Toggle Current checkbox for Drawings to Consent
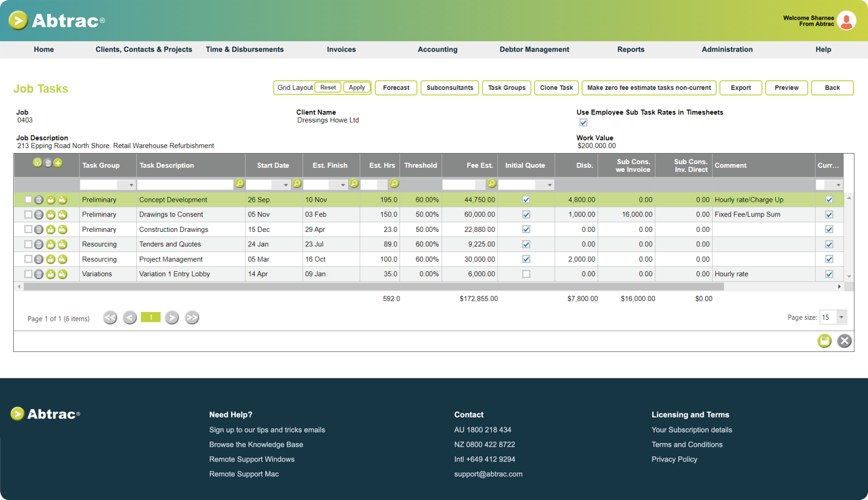Screen dimensions: 868x500 click(x=829, y=215)
